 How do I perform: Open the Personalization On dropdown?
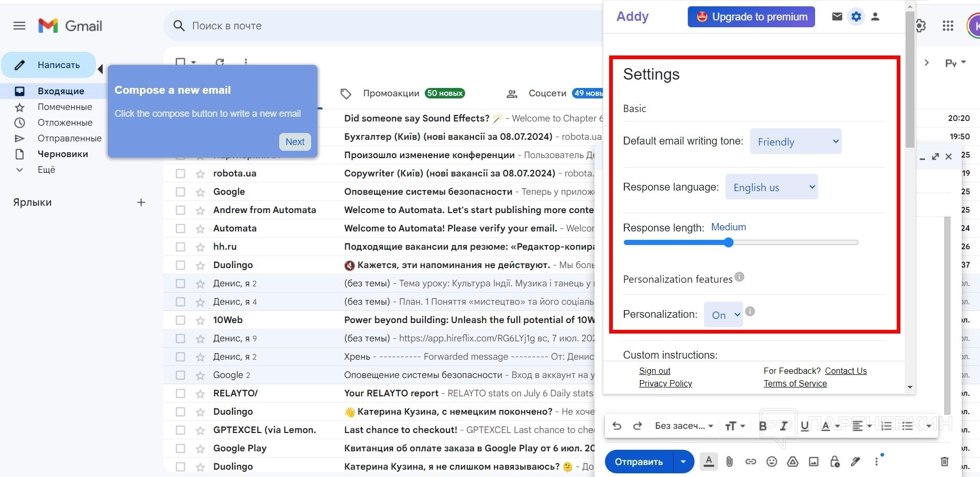(723, 315)
